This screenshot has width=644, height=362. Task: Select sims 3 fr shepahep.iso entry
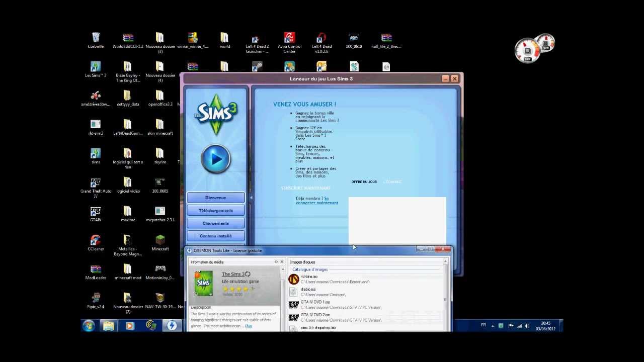coord(366,328)
